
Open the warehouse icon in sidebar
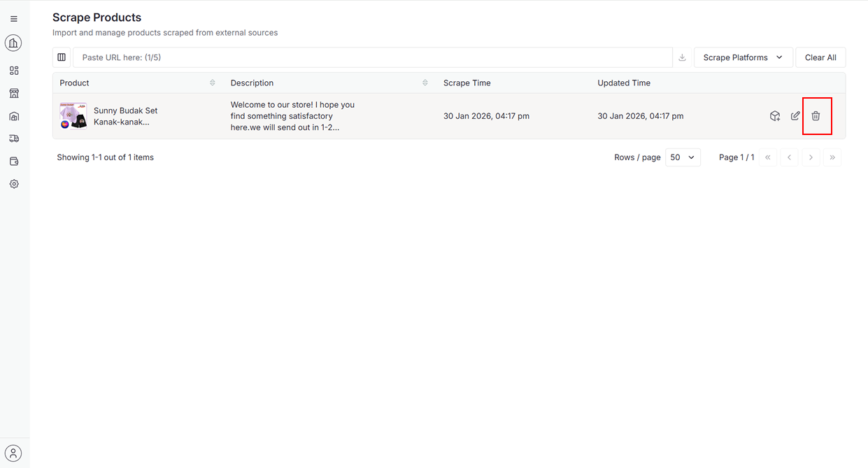click(14, 116)
